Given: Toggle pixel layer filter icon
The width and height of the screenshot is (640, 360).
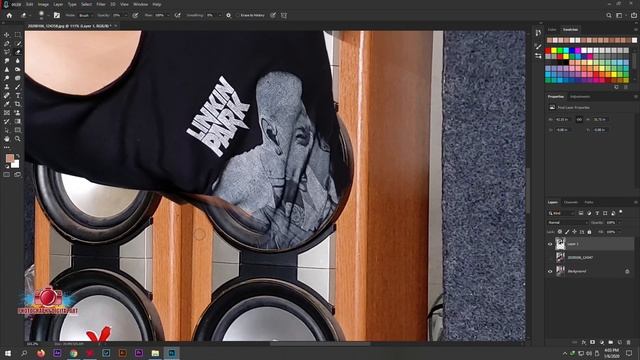Looking at the screenshot, I should tap(581, 213).
